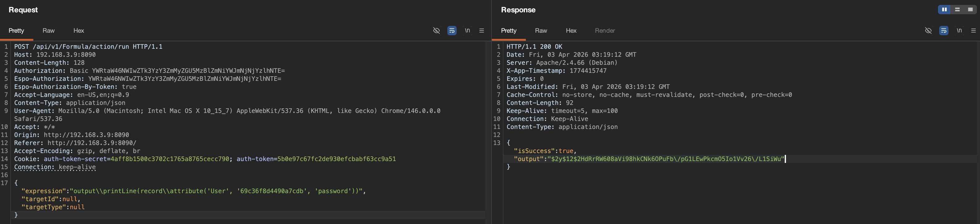Viewport: 980px width, 224px height.
Task: Click the response Date header line
Action: point(572,55)
